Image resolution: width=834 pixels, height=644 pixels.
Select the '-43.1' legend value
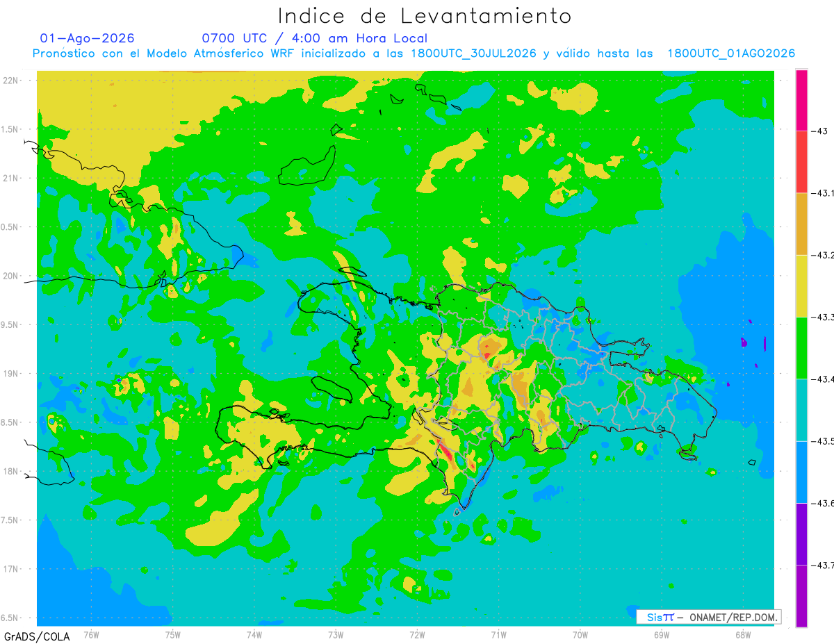(x=823, y=193)
